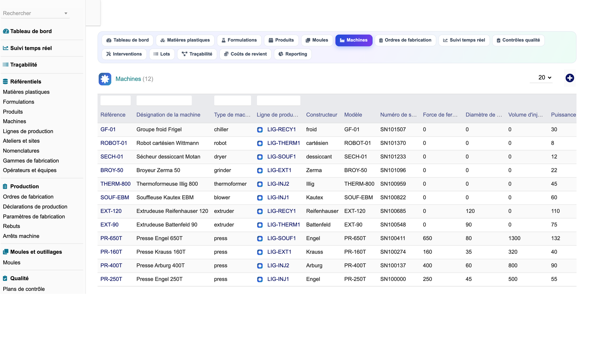This screenshot has height=364, width=589.
Task: Click line icon in SECH-01 row
Action: pos(260,157)
